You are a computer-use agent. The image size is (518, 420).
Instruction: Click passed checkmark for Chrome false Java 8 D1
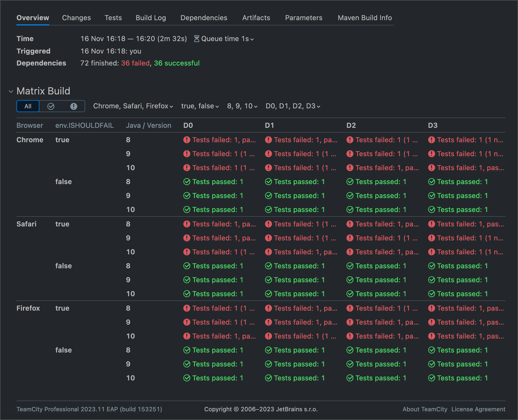click(268, 182)
